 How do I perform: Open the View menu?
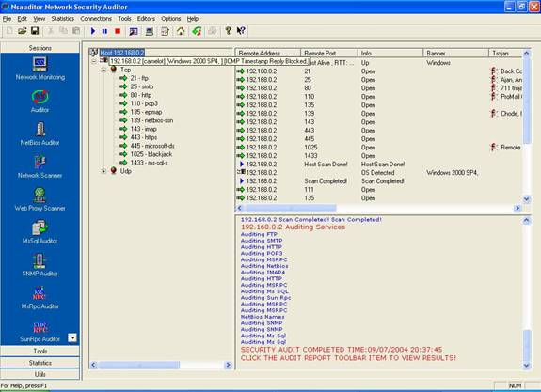(x=39, y=19)
